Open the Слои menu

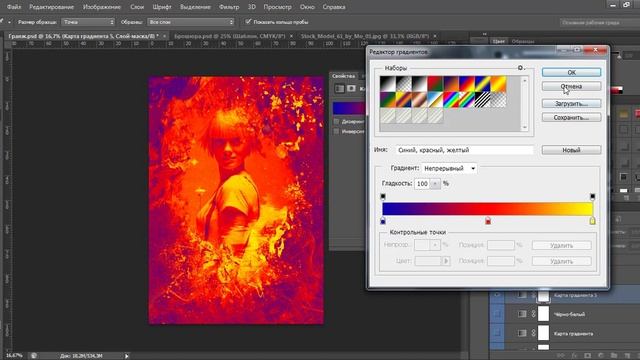click(137, 7)
